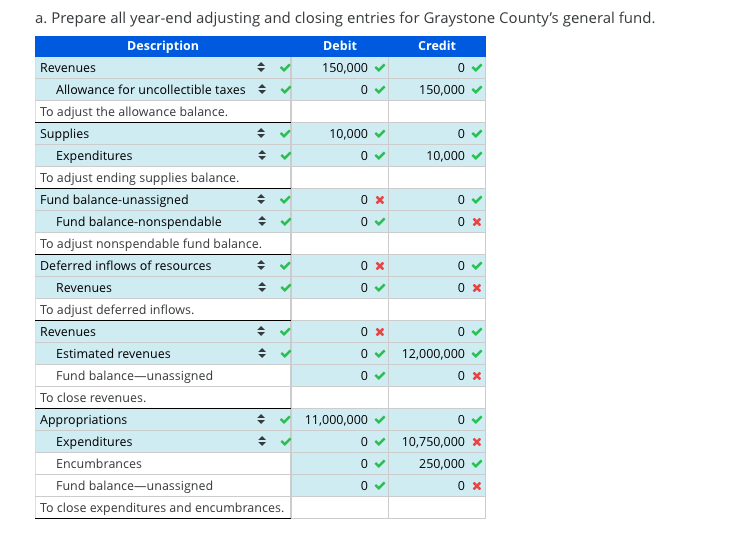
Task: Click credit field of Revenues under Deferred inflows
Action: click(x=437, y=287)
